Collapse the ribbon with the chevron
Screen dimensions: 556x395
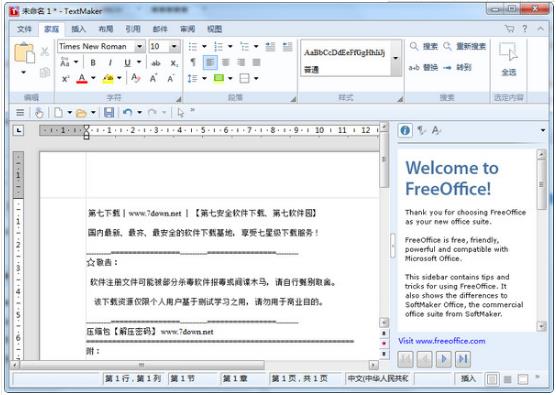click(x=540, y=29)
